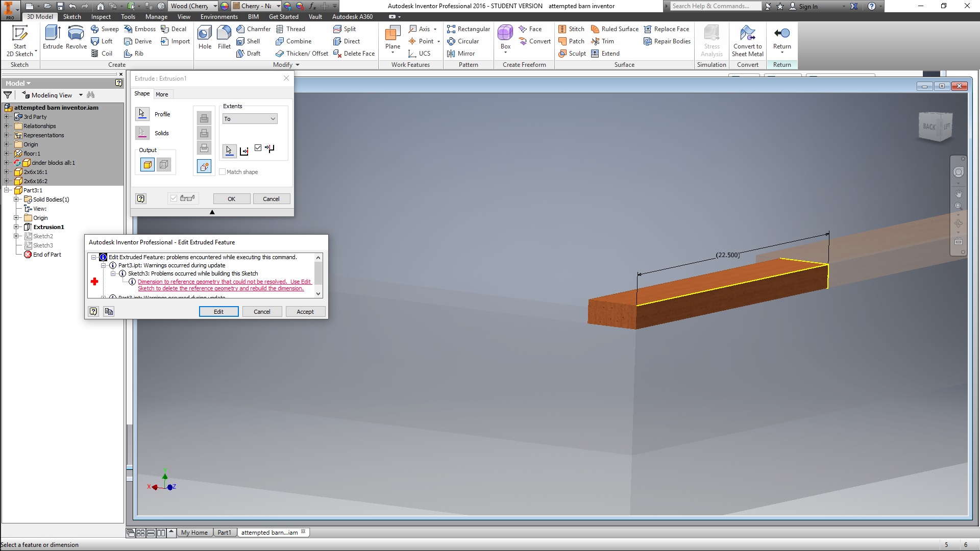Screen dimensions: 980x551
Task: Open the Shell tool
Action: (250, 41)
